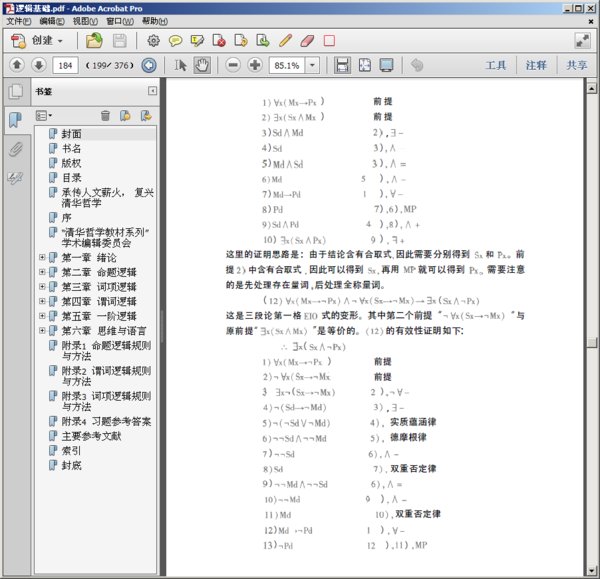Open the 共享 pane

point(576,65)
